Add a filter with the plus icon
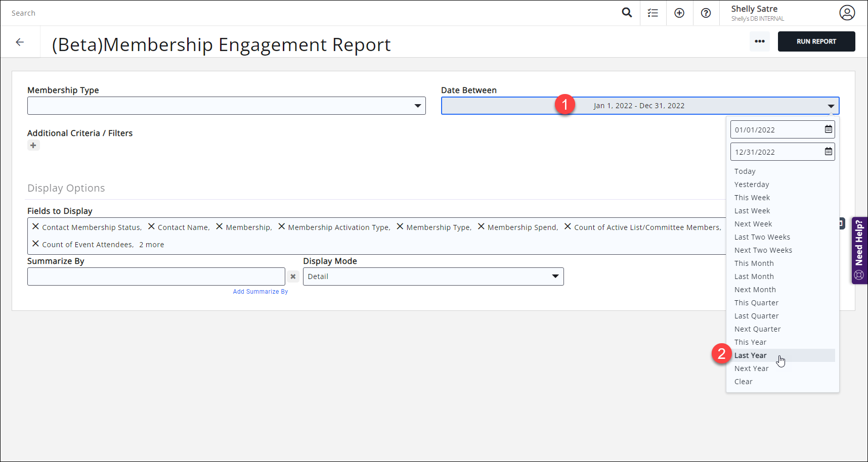868x462 pixels. pyautogui.click(x=33, y=145)
